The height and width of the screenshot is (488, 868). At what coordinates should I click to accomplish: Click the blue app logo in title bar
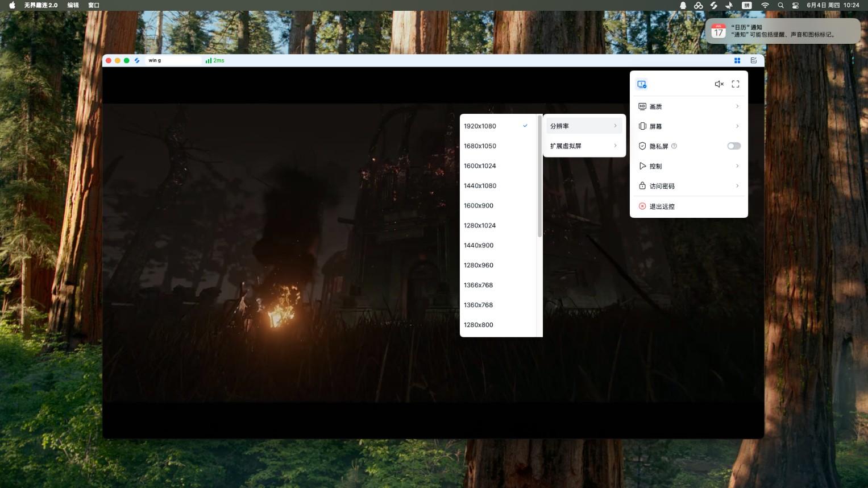pos(137,60)
